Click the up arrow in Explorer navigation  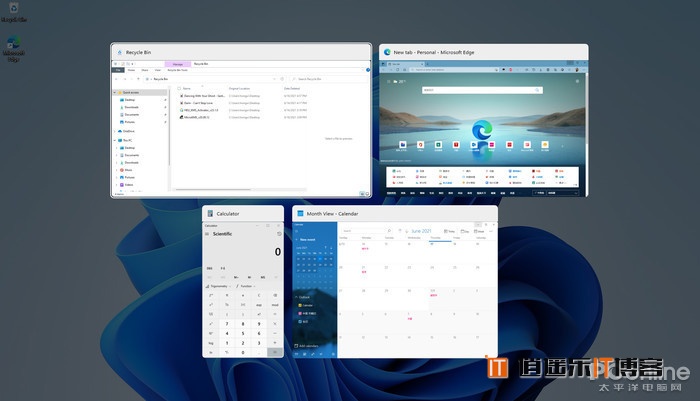click(138, 79)
